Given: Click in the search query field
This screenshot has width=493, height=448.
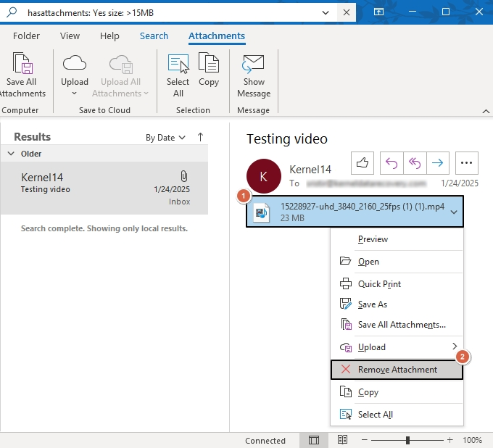Looking at the screenshot, I should pyautogui.click(x=170, y=13).
